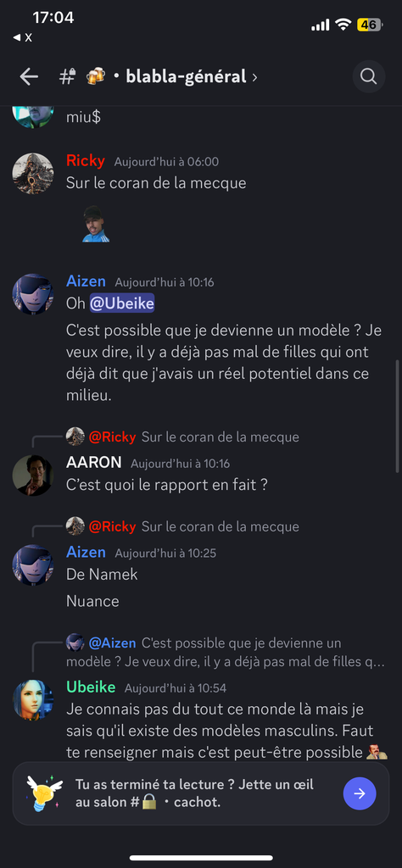Tap the Ricky username in red
Viewport: 402px width, 868px height.
(x=86, y=160)
